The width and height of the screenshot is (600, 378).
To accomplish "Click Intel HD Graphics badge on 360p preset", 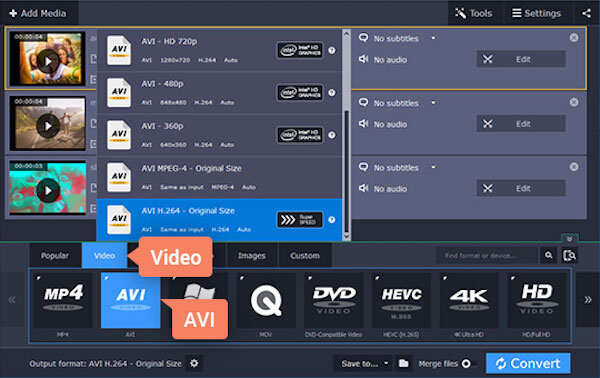I will click(x=300, y=135).
